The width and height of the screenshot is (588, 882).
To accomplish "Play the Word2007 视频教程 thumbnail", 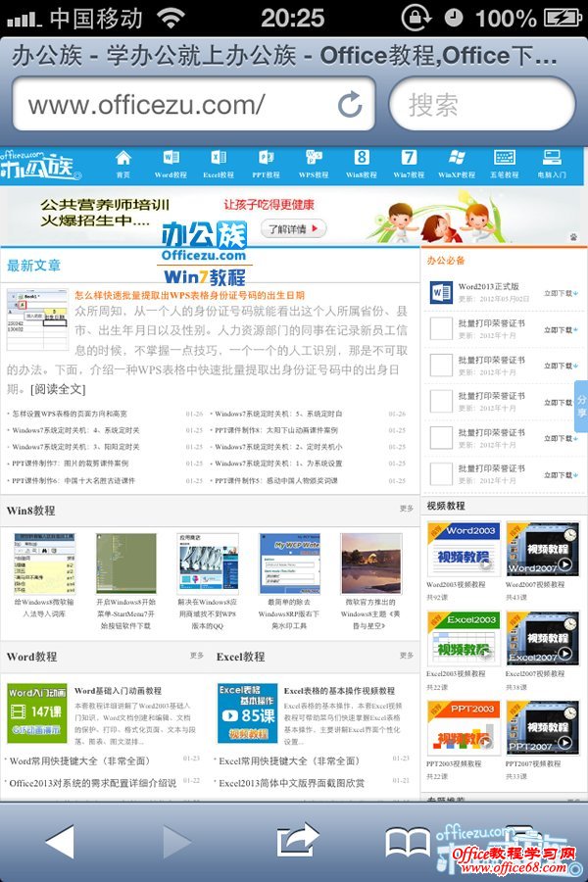I will coord(542,549).
